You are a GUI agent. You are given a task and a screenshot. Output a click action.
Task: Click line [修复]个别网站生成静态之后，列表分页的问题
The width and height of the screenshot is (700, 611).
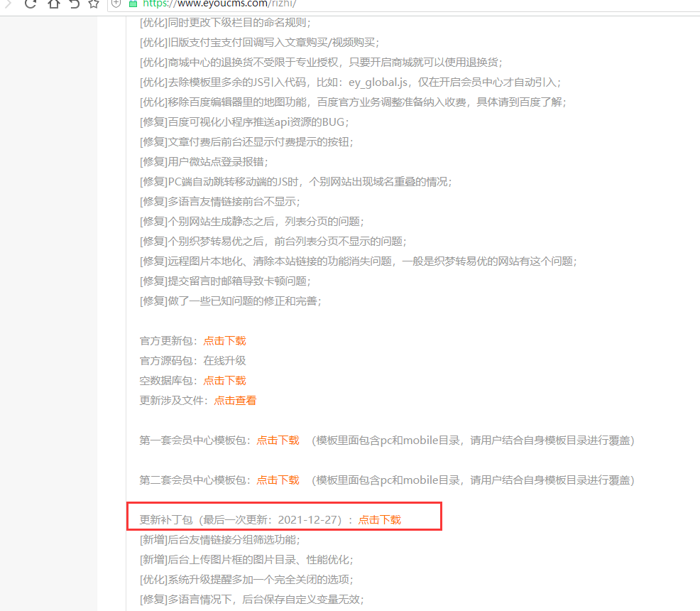coord(252,222)
